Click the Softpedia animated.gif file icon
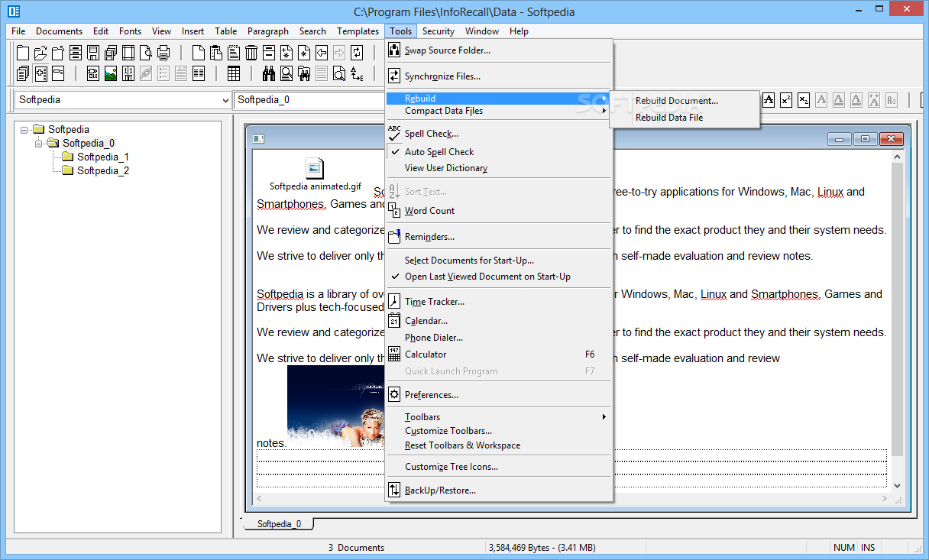Image resolution: width=929 pixels, height=560 pixels. click(315, 169)
